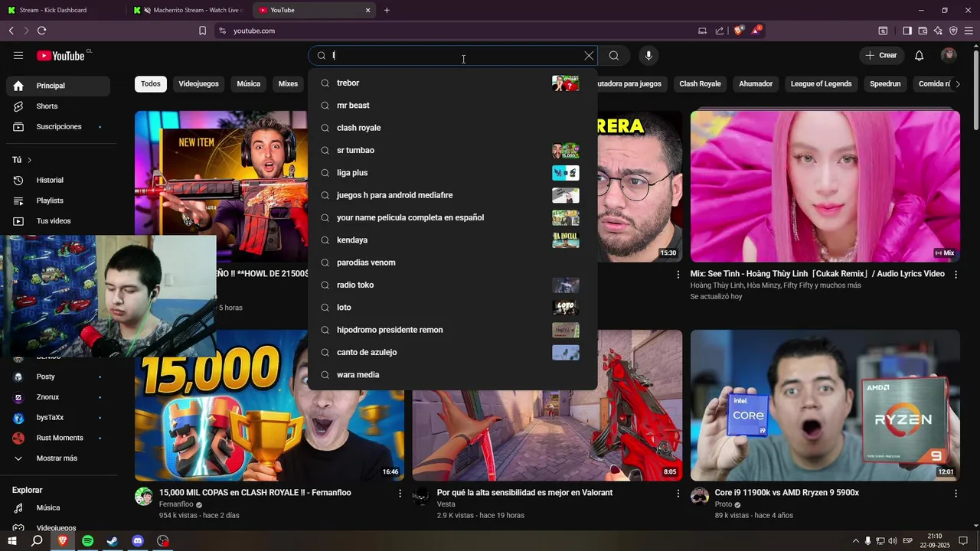Select the 'League of Legends' filter chip
The width and height of the screenshot is (980, 551).
[821, 84]
